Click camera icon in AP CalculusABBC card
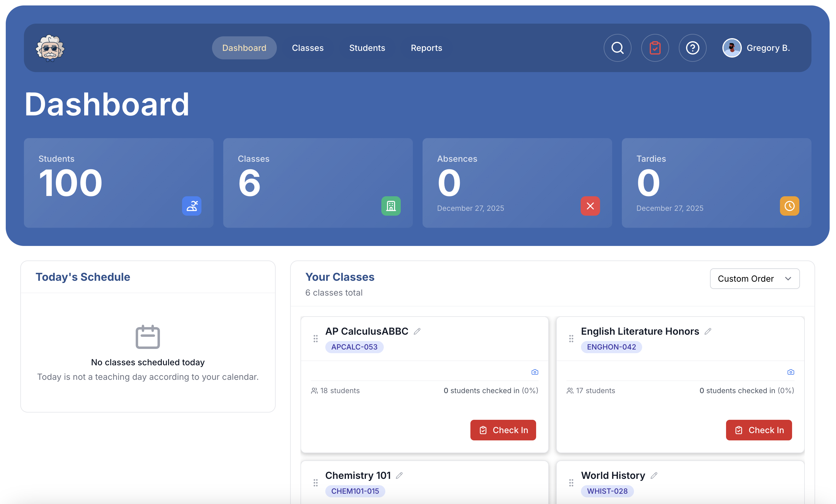 point(535,372)
